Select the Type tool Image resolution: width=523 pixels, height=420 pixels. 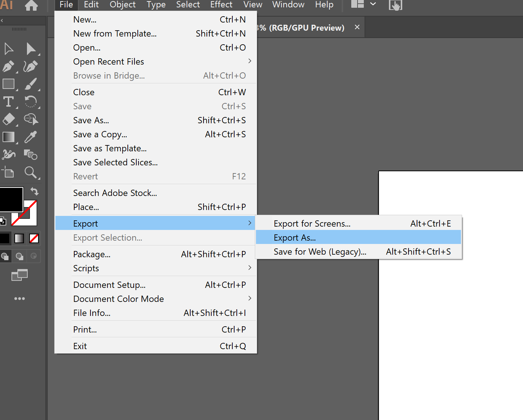click(x=7, y=102)
